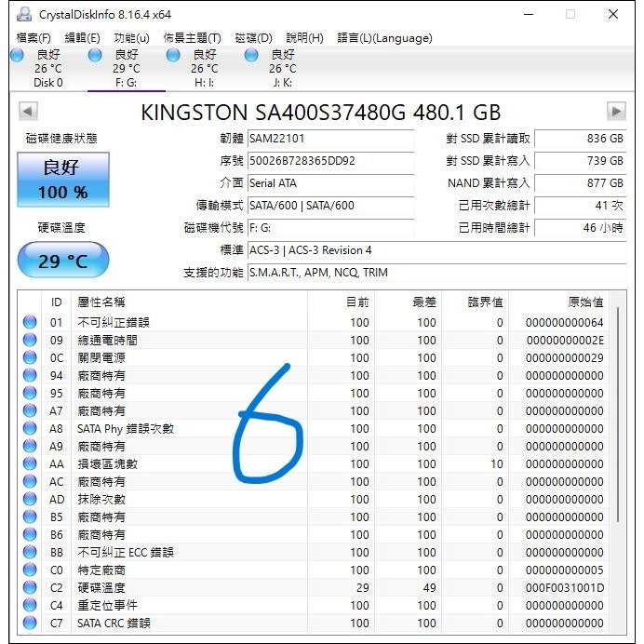Click the 總通電時間 attribute name

coord(107,340)
